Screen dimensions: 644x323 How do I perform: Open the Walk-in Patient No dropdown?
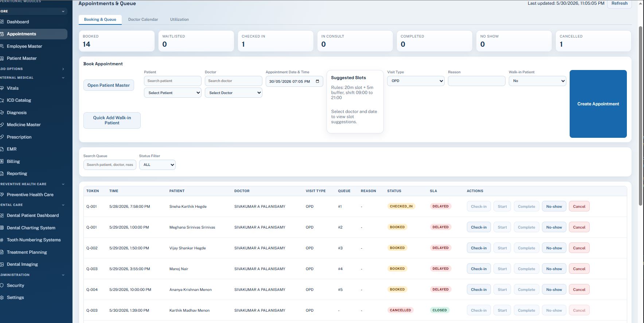pyautogui.click(x=537, y=81)
